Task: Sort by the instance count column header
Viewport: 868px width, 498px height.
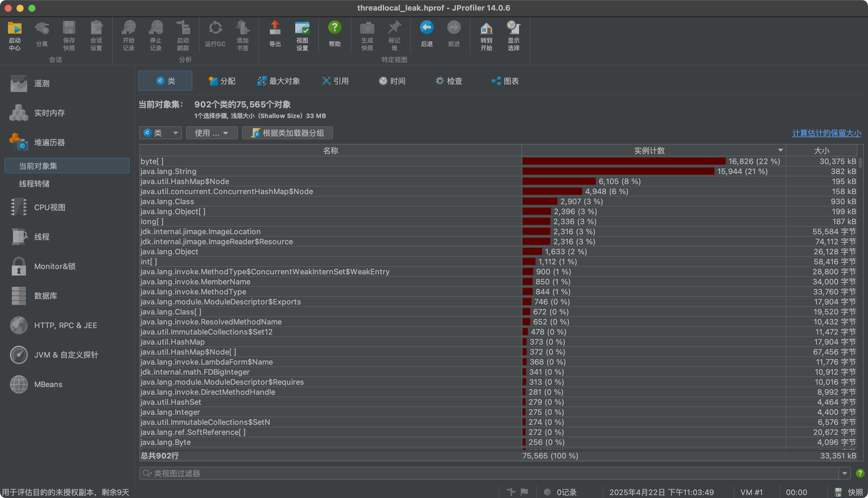Action: (x=649, y=150)
